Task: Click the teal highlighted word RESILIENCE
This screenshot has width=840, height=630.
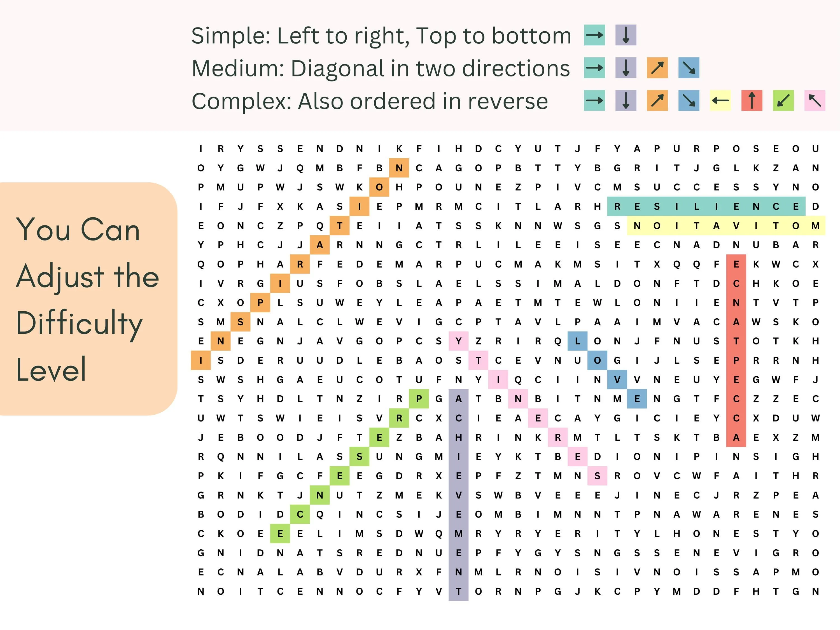Action: pyautogui.click(x=706, y=207)
